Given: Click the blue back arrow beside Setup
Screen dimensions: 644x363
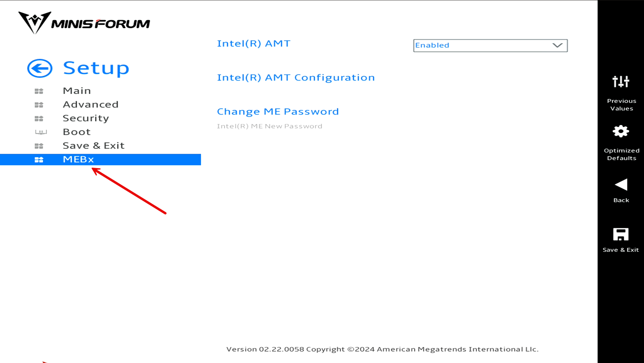Looking at the screenshot, I should pos(39,68).
